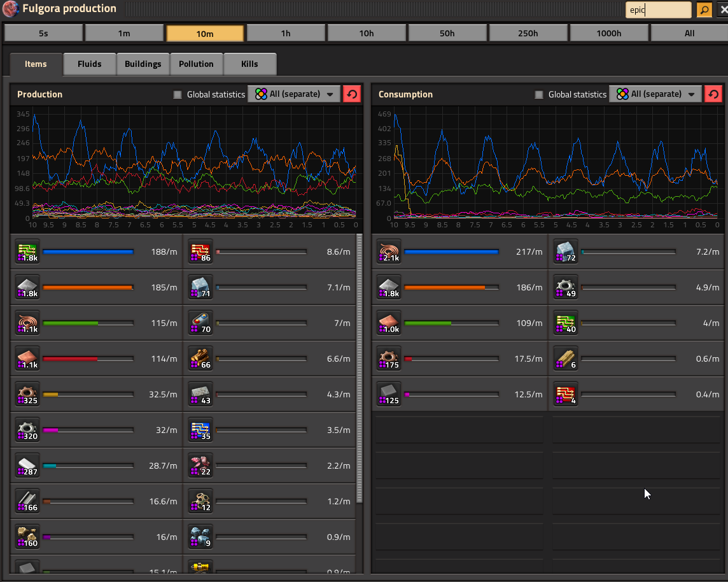
Task: Open the Kills tab
Action: [250, 64]
